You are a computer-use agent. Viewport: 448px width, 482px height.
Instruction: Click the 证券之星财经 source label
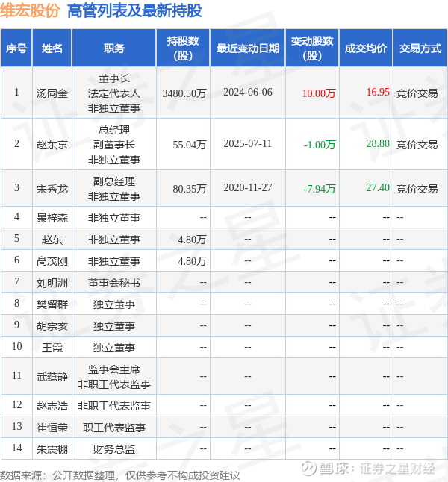(x=397, y=469)
